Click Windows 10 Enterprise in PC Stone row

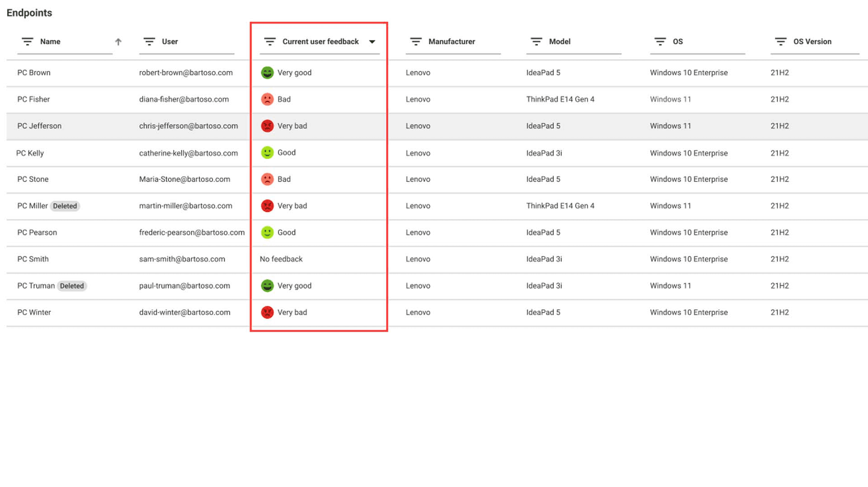point(689,179)
